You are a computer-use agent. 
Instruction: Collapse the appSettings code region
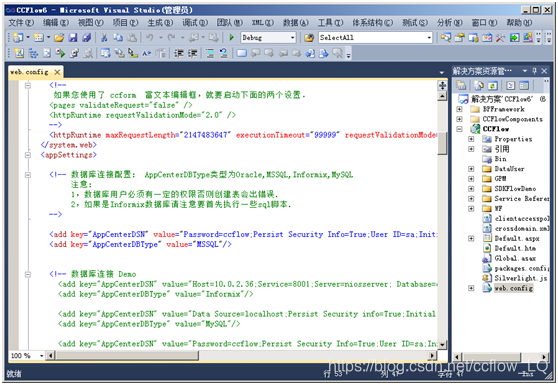[x=28, y=155]
